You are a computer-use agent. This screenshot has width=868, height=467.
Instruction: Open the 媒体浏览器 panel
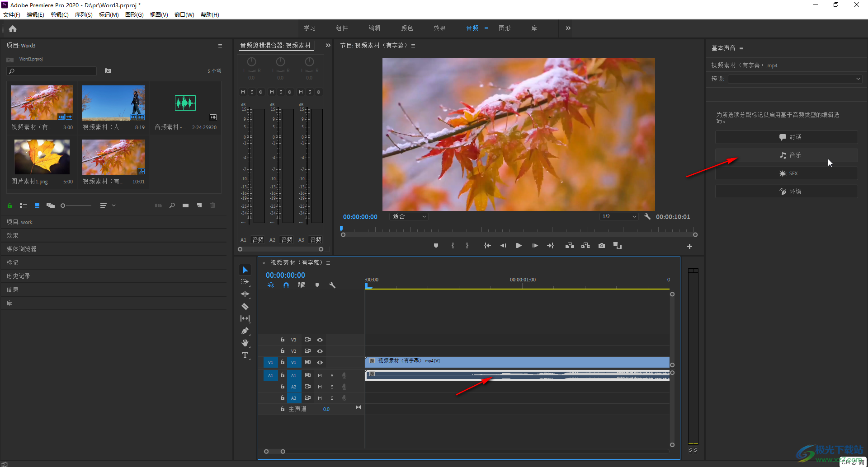[22, 249]
